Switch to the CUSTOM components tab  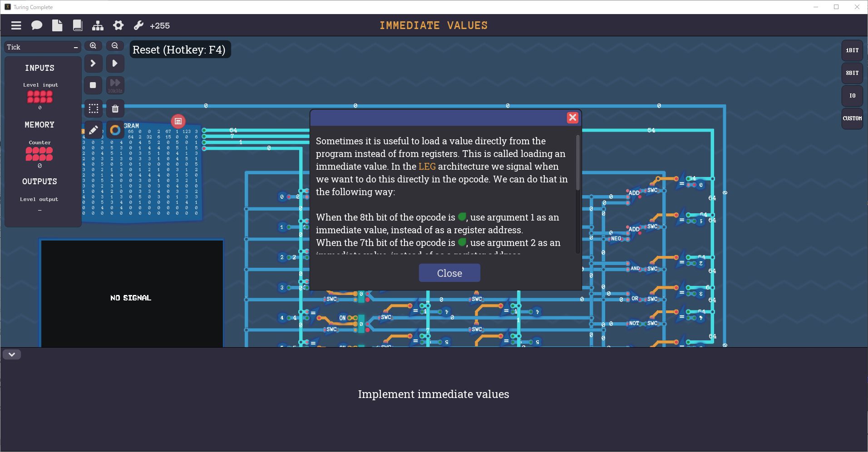[x=852, y=118]
